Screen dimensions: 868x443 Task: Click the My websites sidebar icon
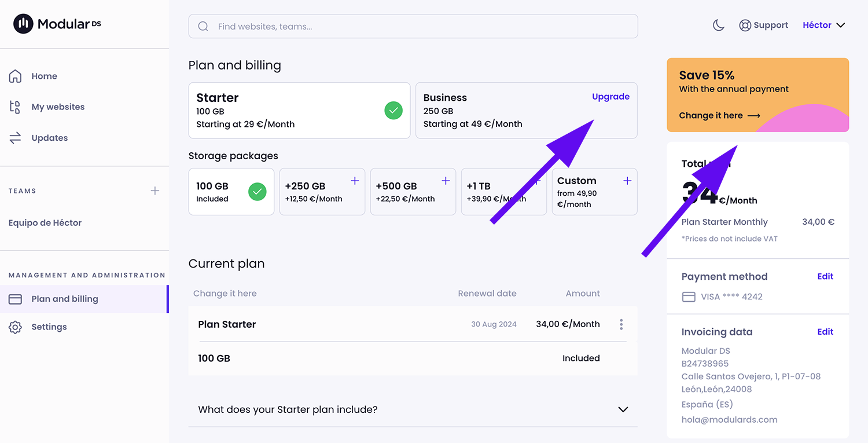(16, 107)
